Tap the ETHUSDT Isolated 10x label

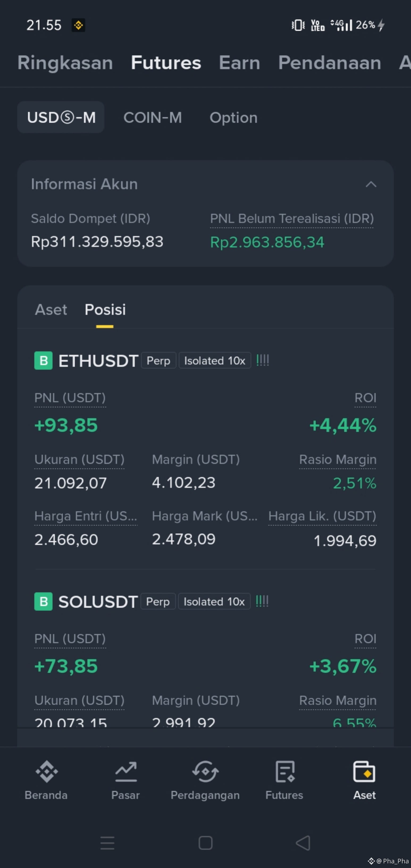215,361
